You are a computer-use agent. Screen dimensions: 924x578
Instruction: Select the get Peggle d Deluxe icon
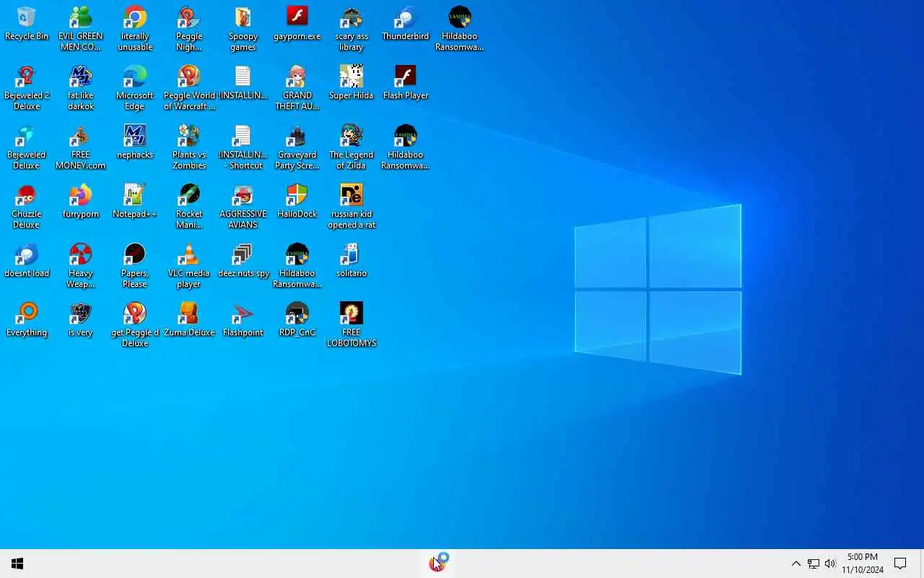pos(135,325)
